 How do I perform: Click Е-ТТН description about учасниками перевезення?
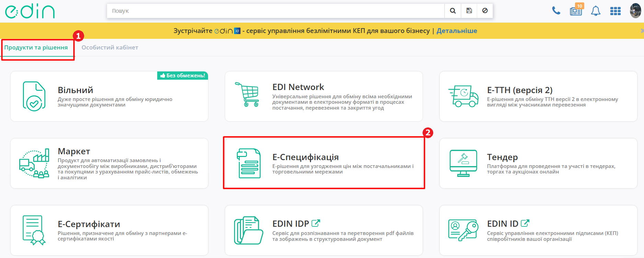point(553,102)
